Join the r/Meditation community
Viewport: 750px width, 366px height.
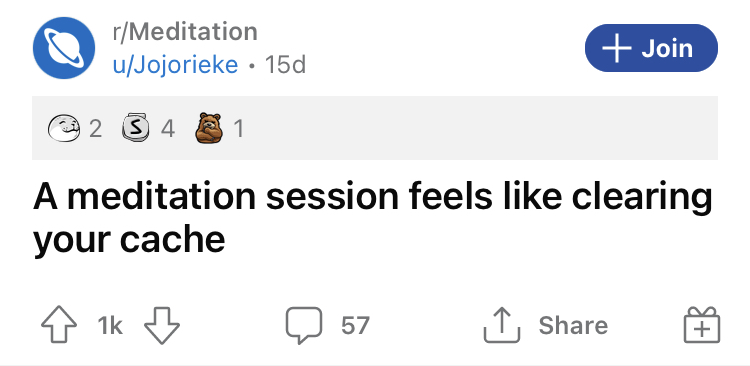(x=651, y=48)
